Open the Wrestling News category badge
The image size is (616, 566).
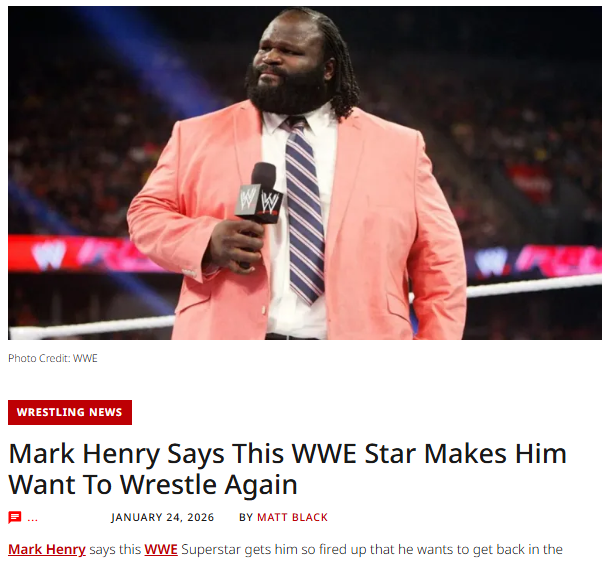(x=70, y=412)
